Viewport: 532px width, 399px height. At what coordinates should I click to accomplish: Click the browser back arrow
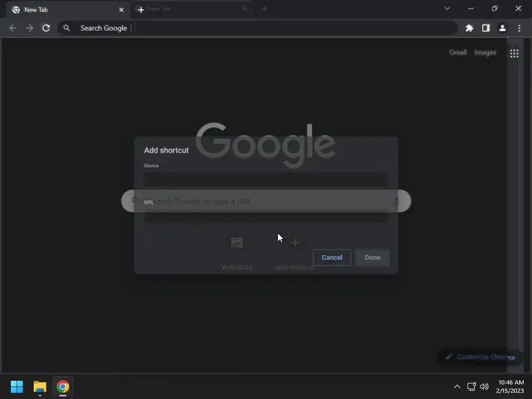[x=13, y=28]
